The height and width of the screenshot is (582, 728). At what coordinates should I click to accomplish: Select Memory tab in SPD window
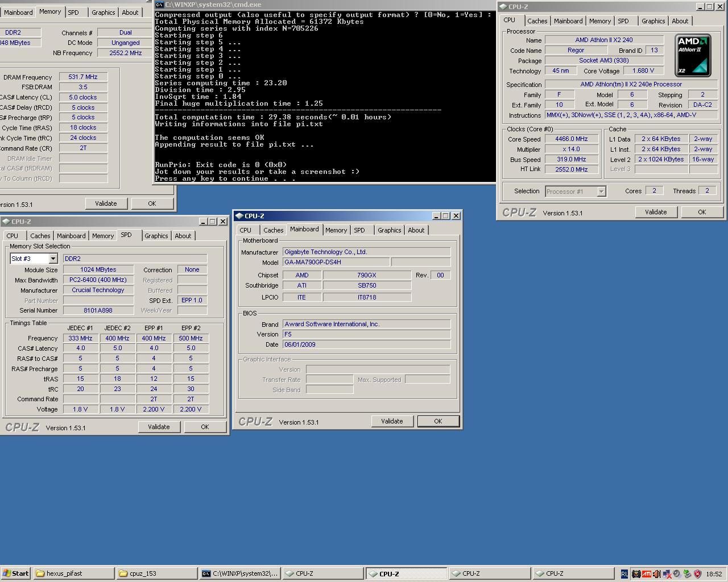pyautogui.click(x=103, y=236)
